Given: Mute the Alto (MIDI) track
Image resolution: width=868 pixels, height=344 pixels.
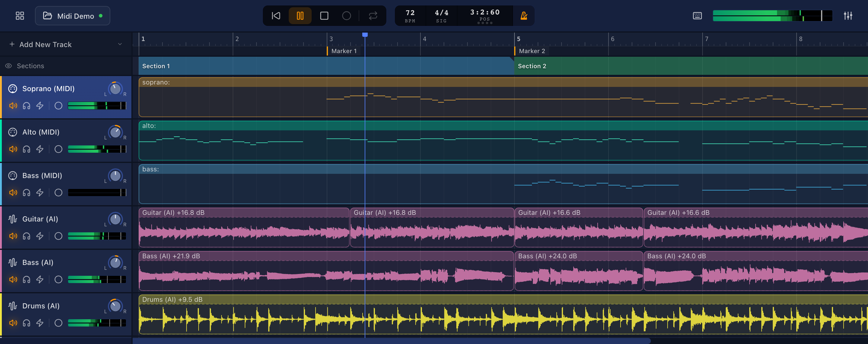Looking at the screenshot, I should click(13, 149).
